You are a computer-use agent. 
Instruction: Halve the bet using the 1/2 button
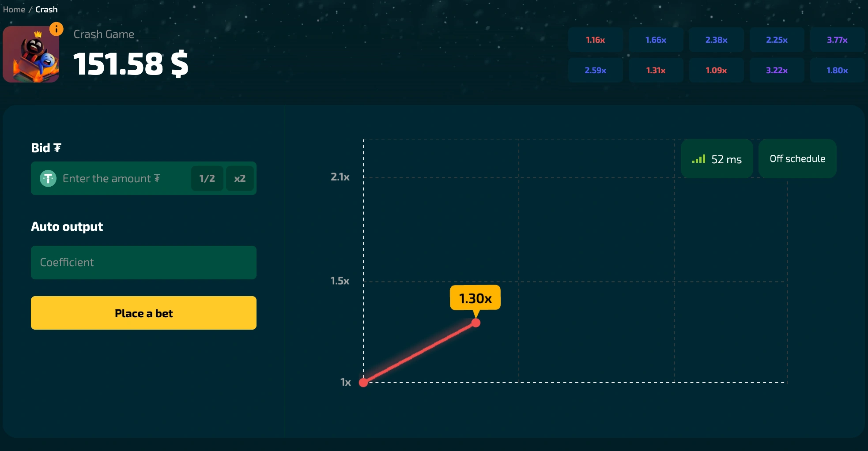[x=207, y=178]
